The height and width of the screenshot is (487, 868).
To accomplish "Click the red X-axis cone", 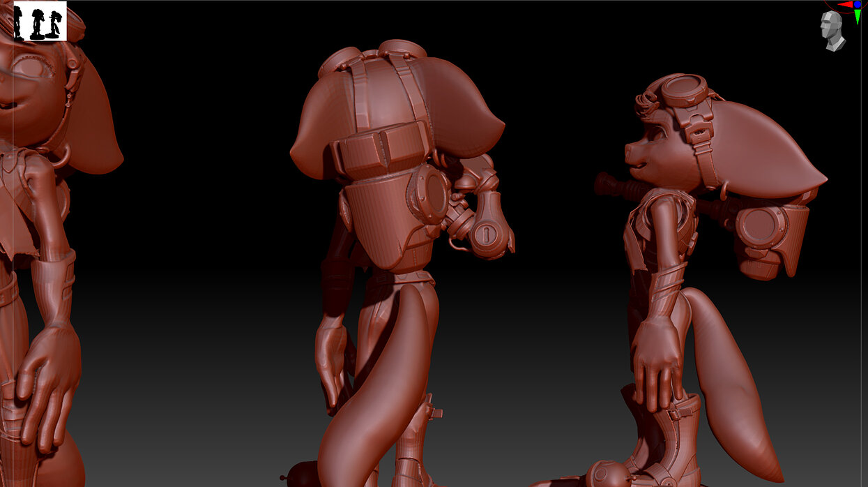I will pos(845,4).
